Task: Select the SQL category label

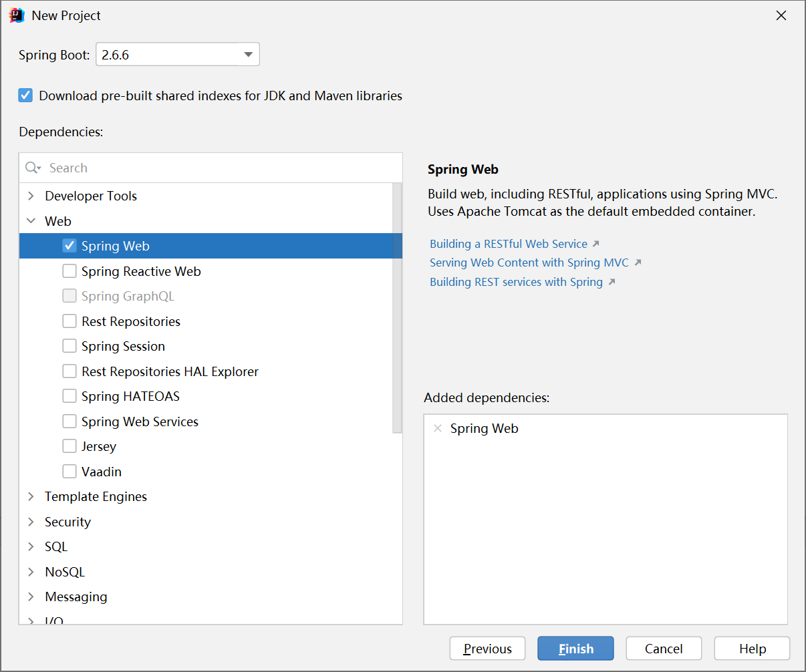Action: pos(56,546)
